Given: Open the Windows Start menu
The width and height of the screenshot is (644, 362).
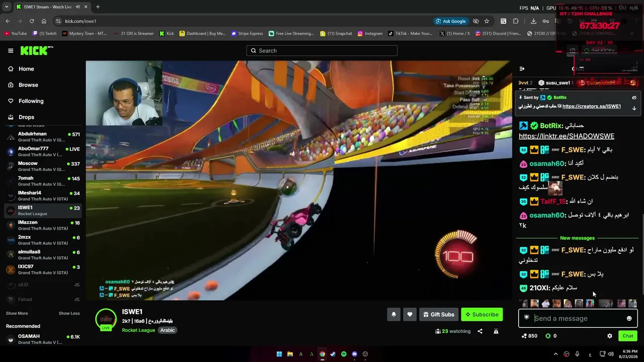Looking at the screenshot, I should 279,354.
